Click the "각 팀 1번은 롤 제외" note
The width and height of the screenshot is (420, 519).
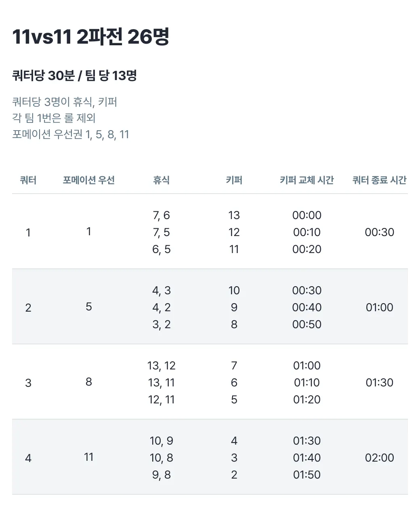click(x=54, y=118)
